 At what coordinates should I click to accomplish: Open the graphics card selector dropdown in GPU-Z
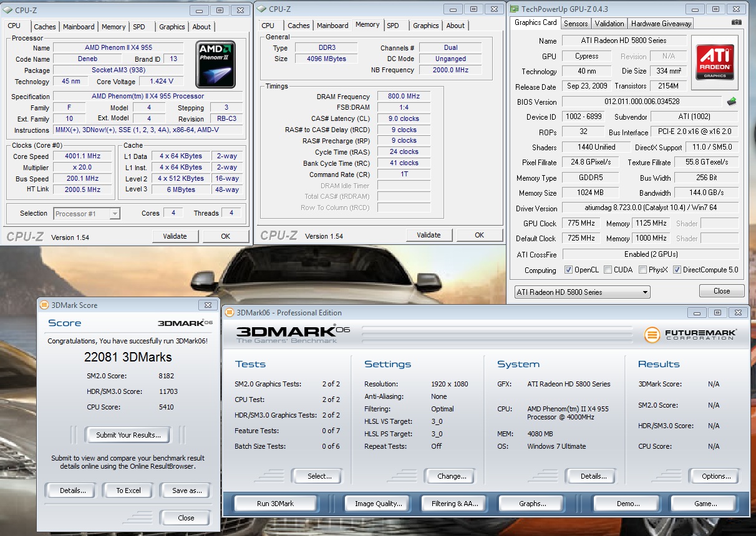(x=582, y=292)
